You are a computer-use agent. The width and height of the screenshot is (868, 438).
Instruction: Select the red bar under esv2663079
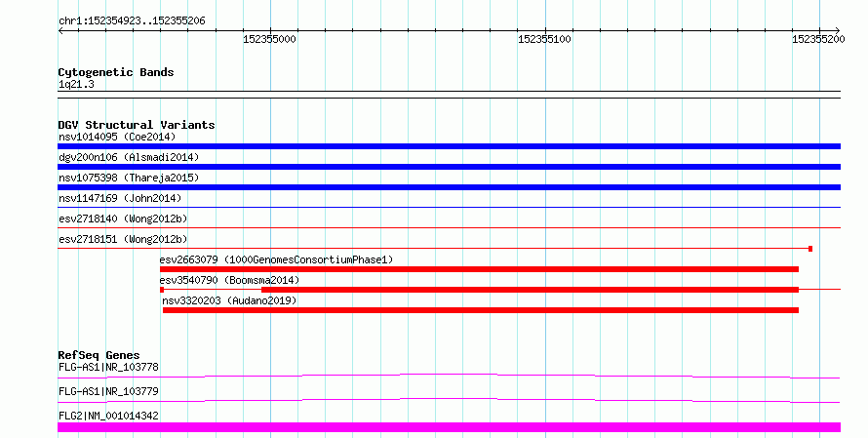479,269
